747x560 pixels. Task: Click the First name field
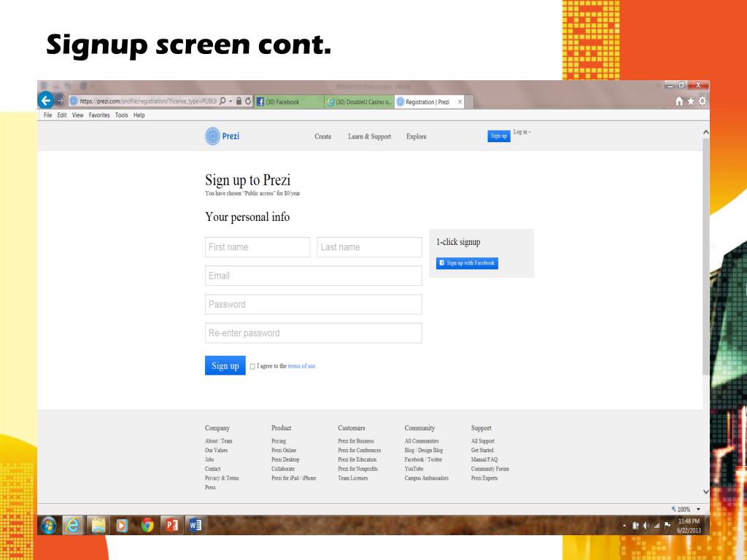point(258,247)
